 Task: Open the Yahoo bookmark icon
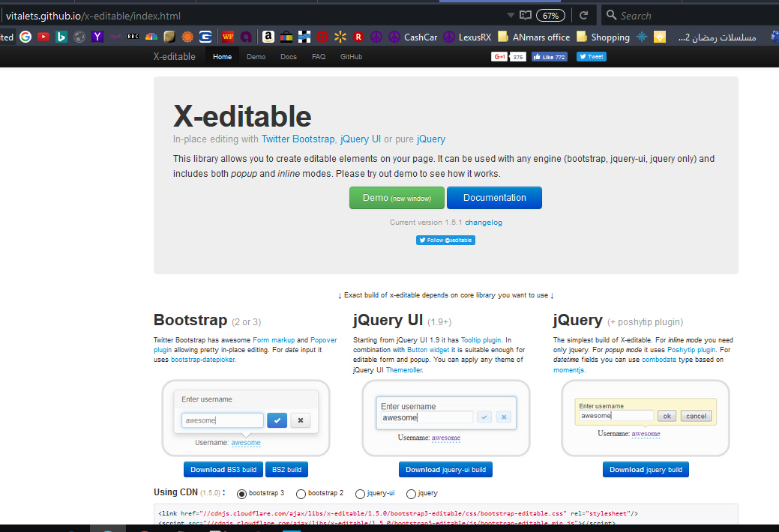(x=97, y=37)
